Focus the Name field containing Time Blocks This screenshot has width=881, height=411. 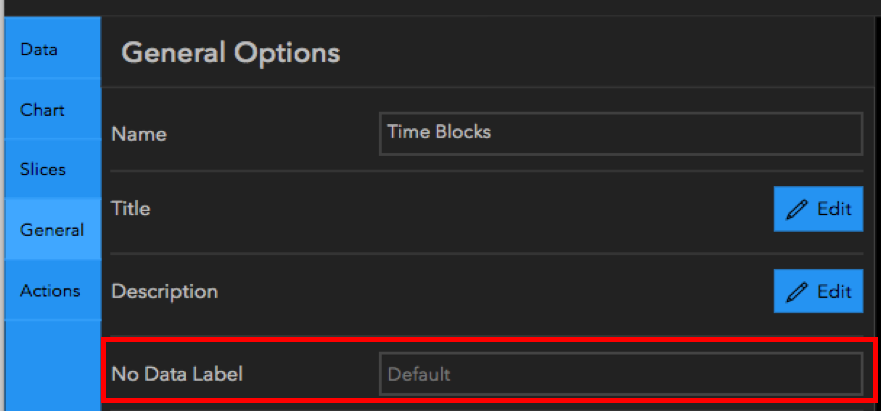click(x=620, y=133)
